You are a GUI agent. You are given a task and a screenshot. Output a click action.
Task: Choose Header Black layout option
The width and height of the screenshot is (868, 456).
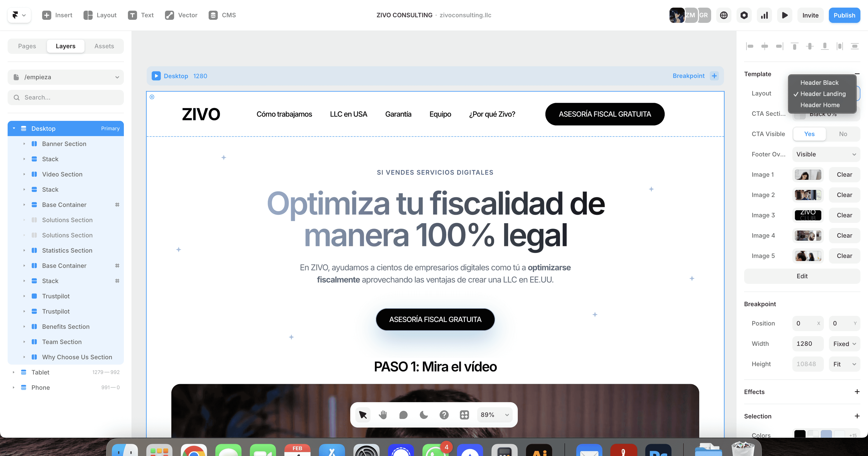(819, 83)
